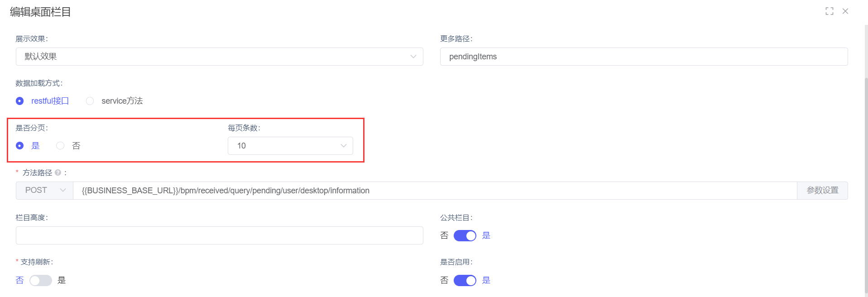Choose 是 for 是否分页
The image size is (868, 297).
pyautogui.click(x=20, y=146)
